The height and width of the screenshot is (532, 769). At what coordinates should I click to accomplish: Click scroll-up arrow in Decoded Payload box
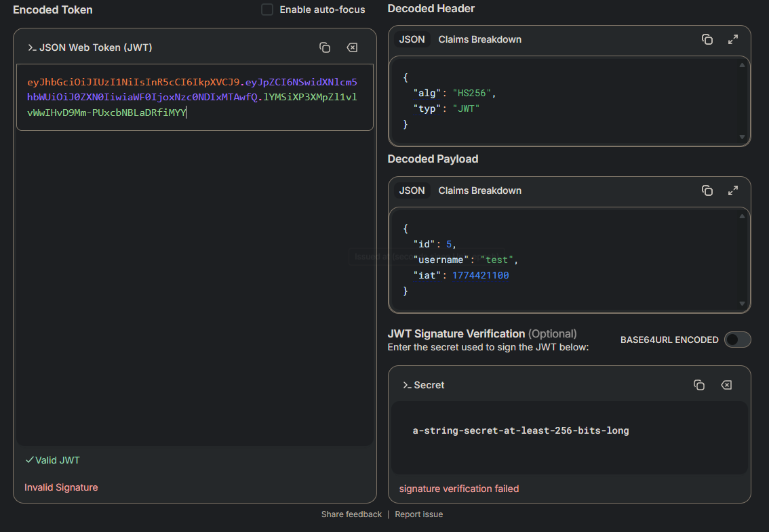click(x=742, y=216)
